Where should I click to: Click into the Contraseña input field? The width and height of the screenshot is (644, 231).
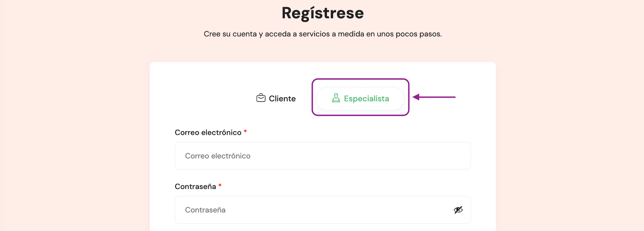click(316, 210)
